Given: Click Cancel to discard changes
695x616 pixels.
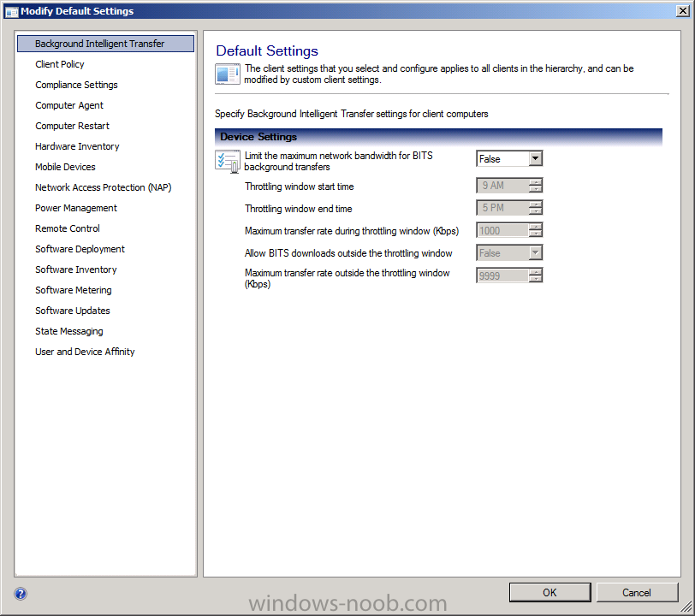Looking at the screenshot, I should click(x=637, y=593).
